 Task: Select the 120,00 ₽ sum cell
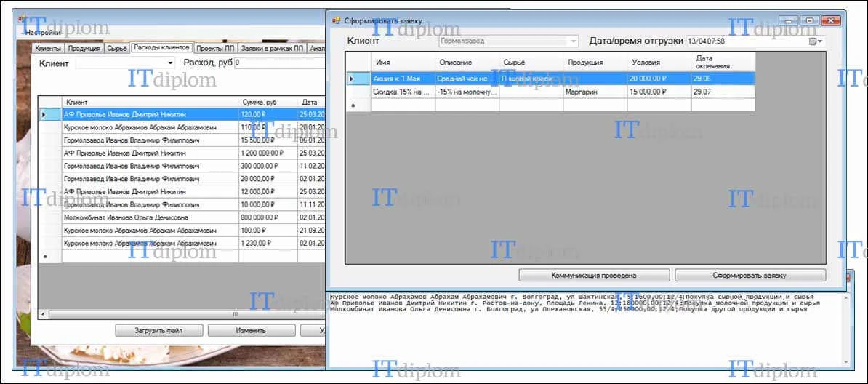(x=268, y=114)
